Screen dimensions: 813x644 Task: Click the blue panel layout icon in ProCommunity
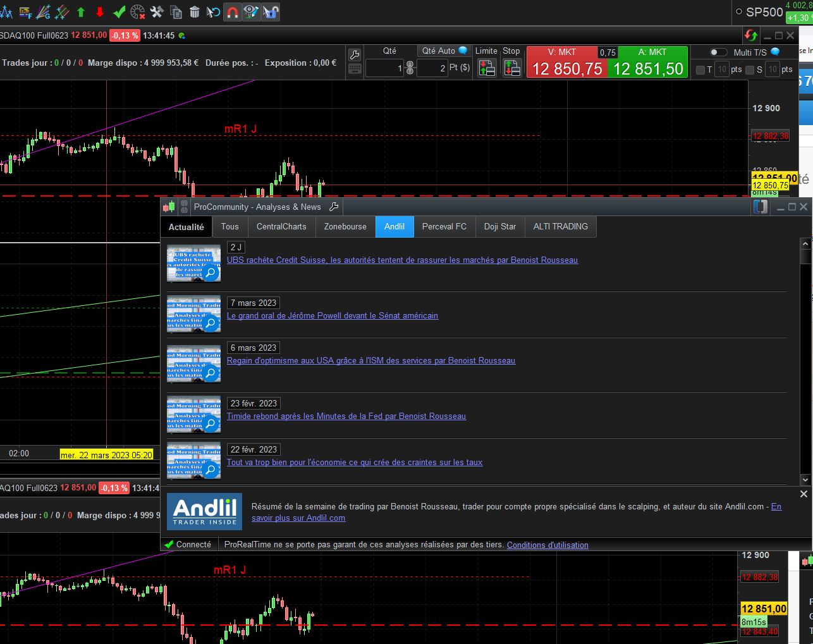click(761, 207)
